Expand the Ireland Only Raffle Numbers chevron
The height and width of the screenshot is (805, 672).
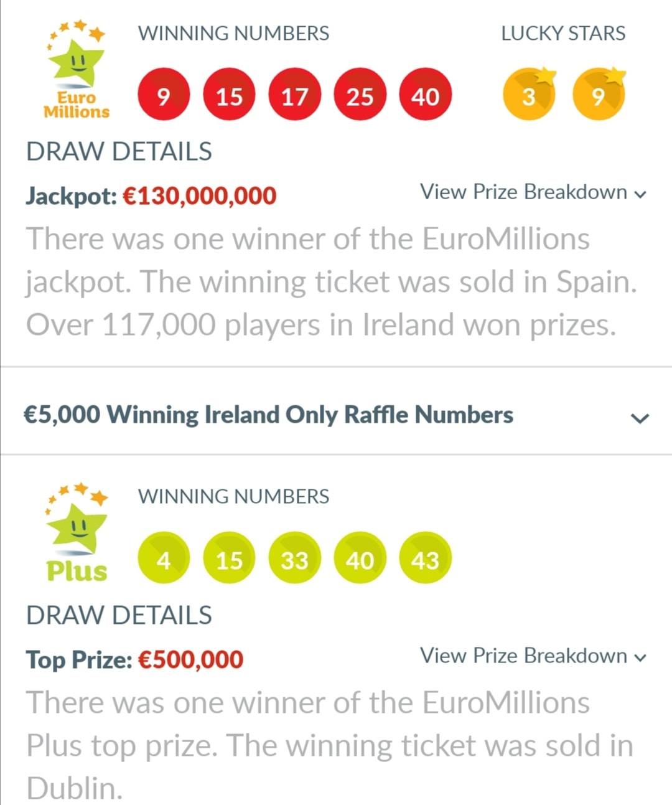[x=640, y=417]
